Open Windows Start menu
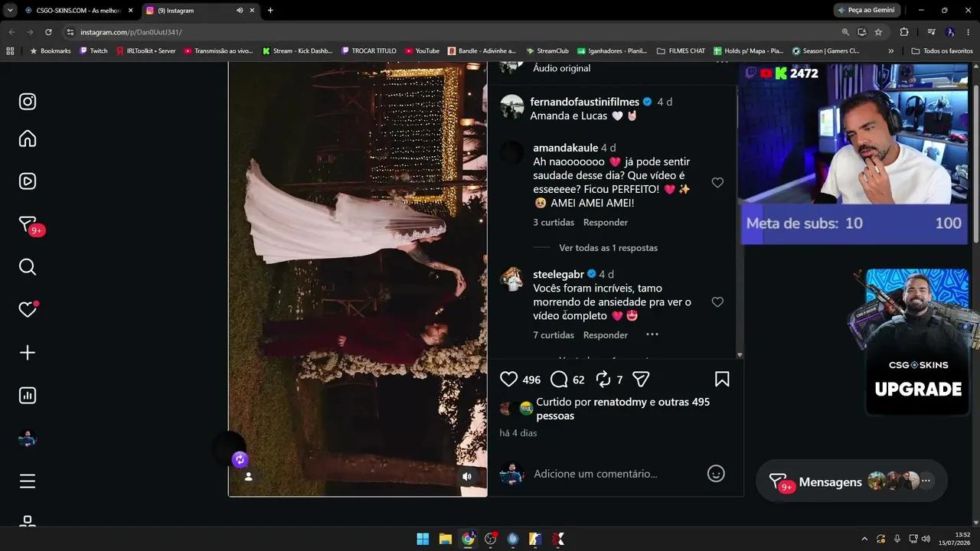Image resolution: width=980 pixels, height=551 pixels. 423,539
